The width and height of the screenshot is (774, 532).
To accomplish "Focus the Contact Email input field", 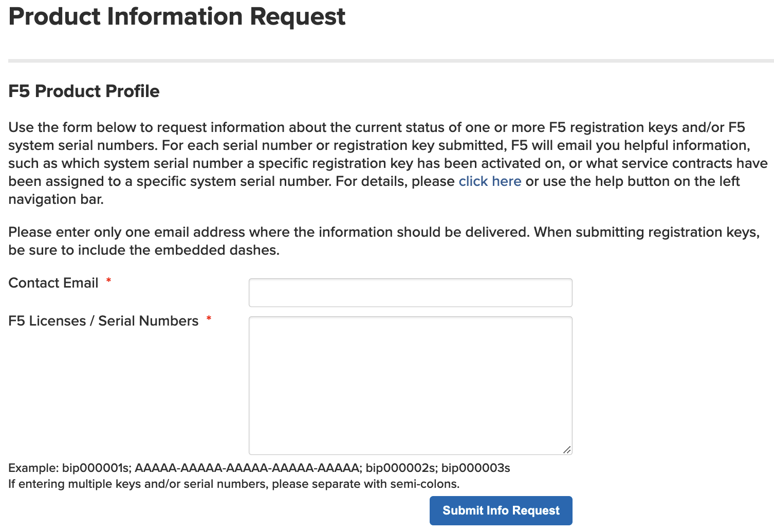I will [x=410, y=293].
